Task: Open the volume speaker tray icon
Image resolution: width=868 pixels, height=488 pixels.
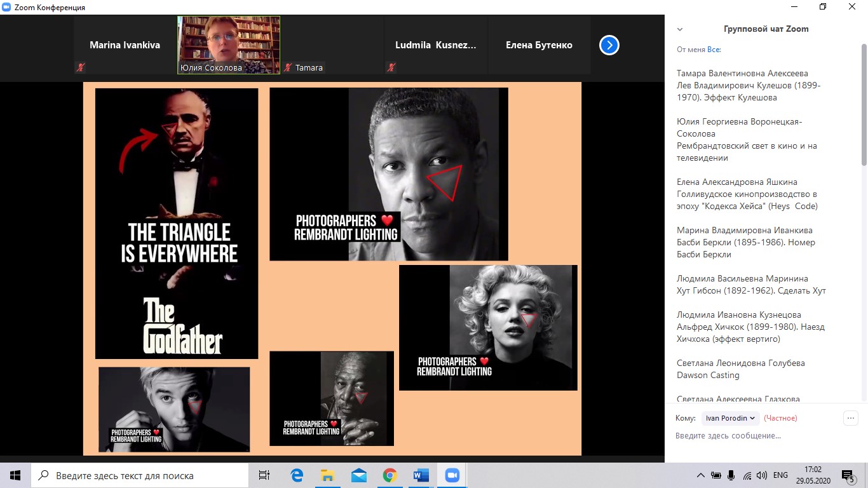Action: click(763, 475)
